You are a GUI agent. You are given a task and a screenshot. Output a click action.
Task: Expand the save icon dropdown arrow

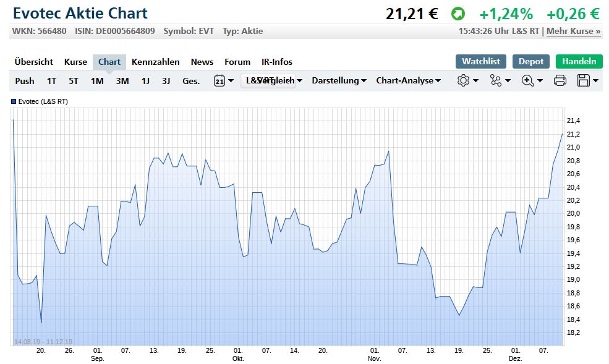pyautogui.click(x=595, y=81)
